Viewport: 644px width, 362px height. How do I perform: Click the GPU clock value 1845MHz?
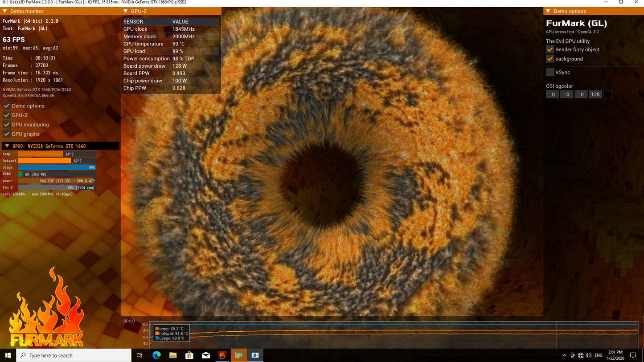184,29
